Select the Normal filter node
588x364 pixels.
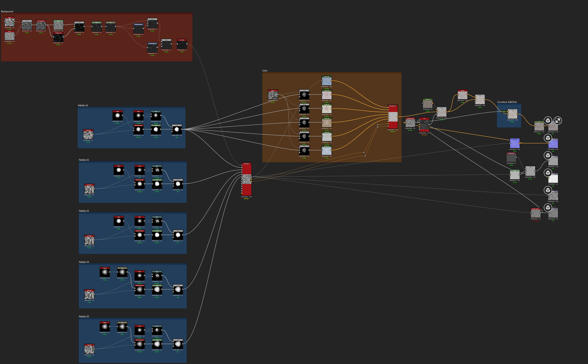(514, 143)
